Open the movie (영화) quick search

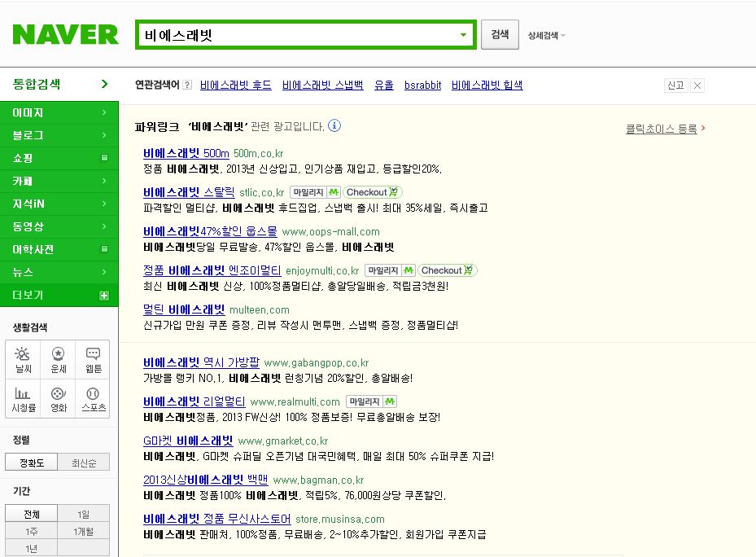59,399
